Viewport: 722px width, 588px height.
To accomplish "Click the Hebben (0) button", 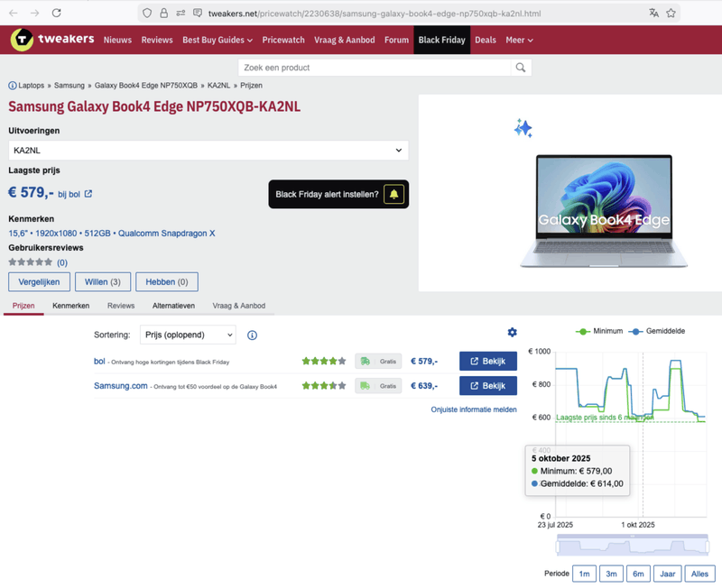I will click(167, 282).
